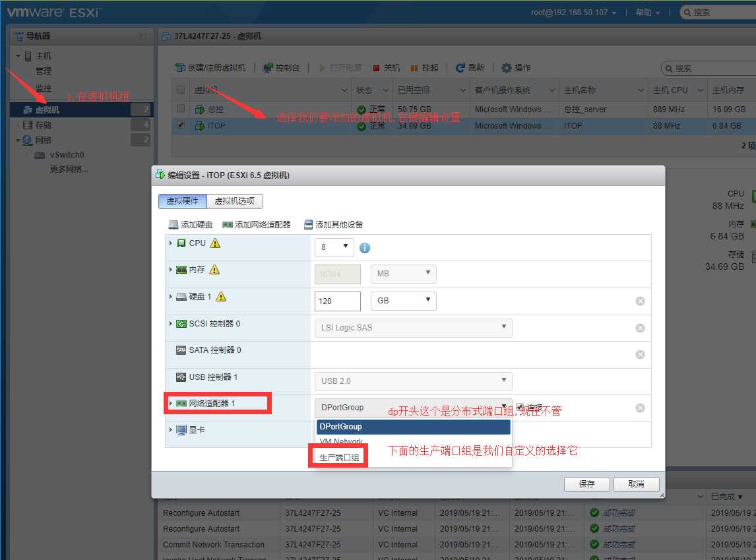This screenshot has width=756, height=560.
Task: Open the LSI Logic SAS dropdown
Action: coord(413,328)
